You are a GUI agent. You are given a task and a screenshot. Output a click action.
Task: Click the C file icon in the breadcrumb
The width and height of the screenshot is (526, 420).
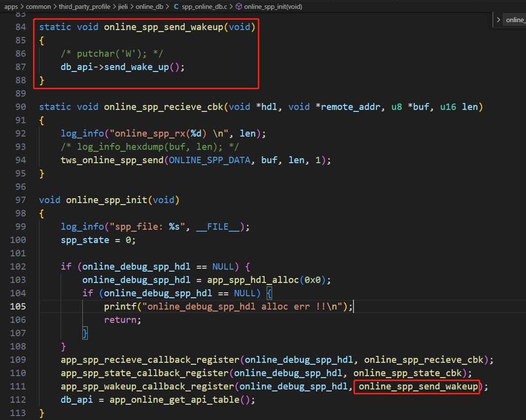pos(176,7)
